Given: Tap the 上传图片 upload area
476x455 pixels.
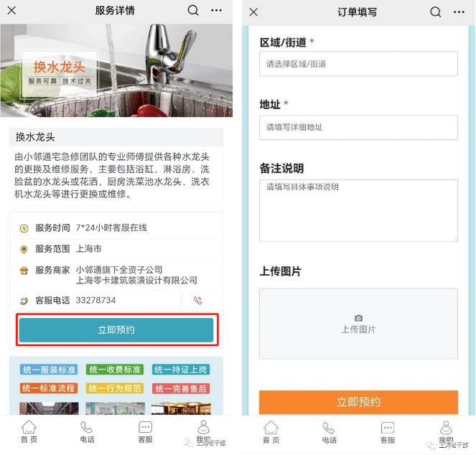Looking at the screenshot, I should coord(358,324).
